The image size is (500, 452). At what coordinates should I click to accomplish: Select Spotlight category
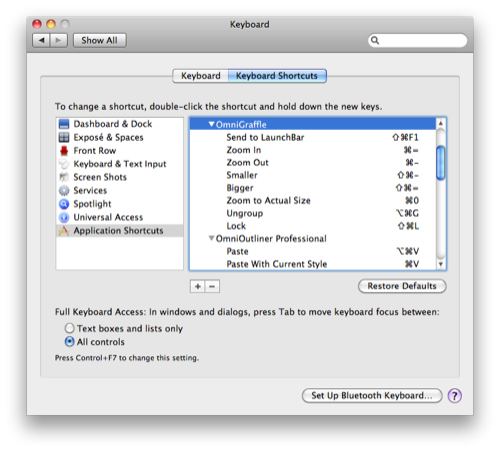coord(120,204)
